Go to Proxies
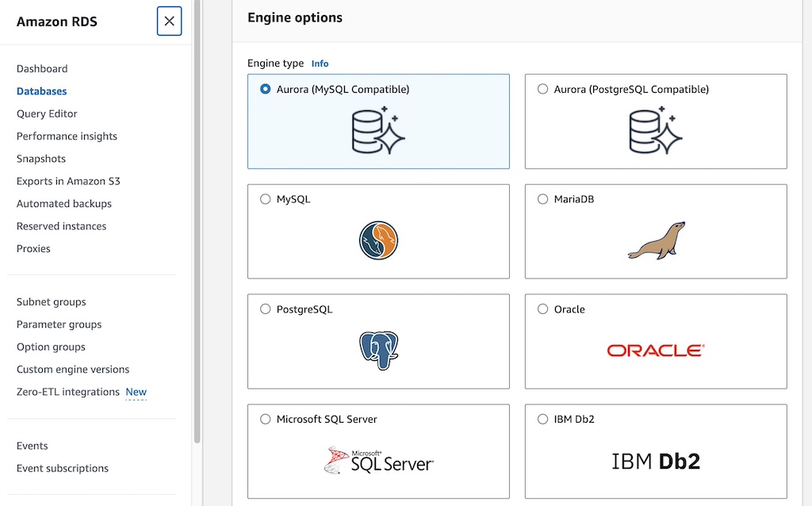Viewport: 812px width, 506px height. coord(33,248)
